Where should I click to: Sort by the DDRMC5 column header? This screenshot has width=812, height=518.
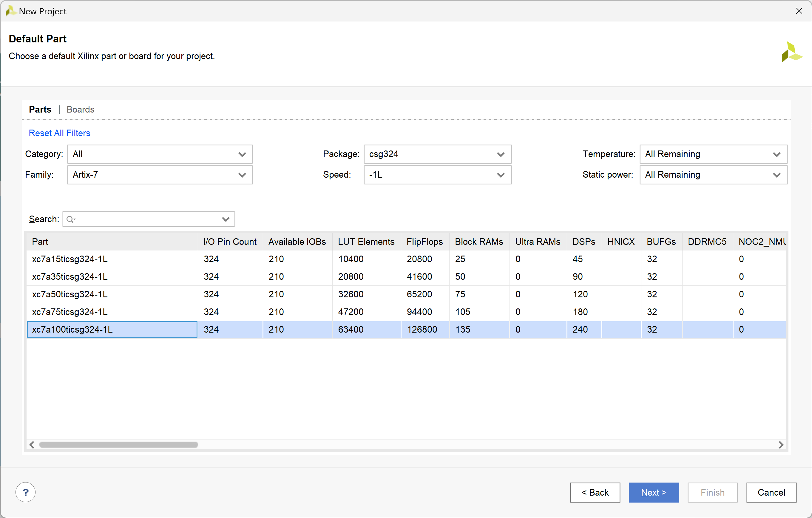707,242
